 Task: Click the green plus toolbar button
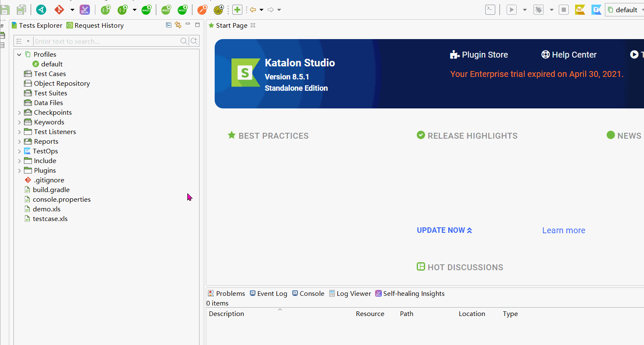(237, 10)
